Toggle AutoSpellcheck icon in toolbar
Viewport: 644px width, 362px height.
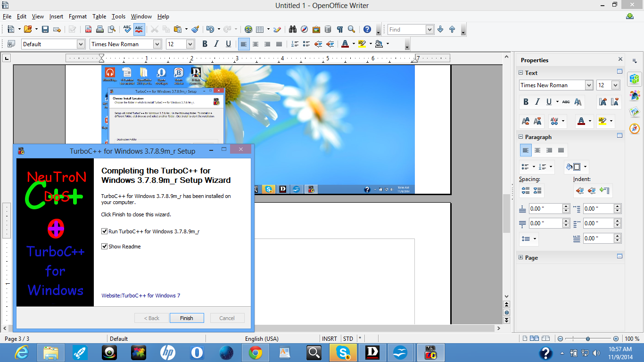click(139, 29)
